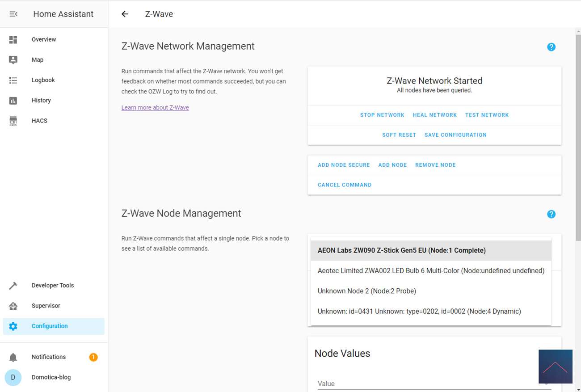581x392 pixels.
Task: Open Logbook from the sidebar
Action: (x=43, y=80)
